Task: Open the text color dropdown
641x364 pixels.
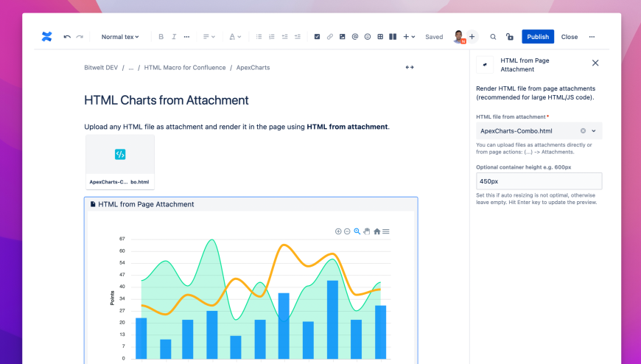Action: pos(234,37)
